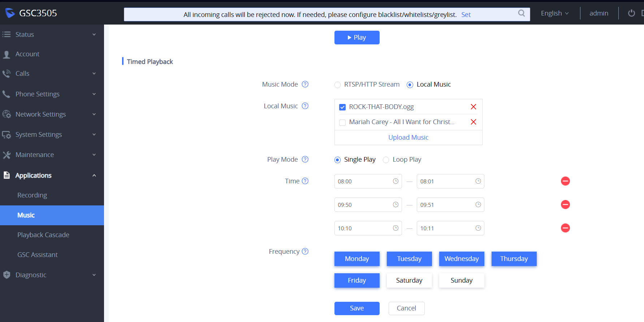Choose the Loop Play radio button
This screenshot has width=644, height=322.
pyautogui.click(x=386, y=160)
